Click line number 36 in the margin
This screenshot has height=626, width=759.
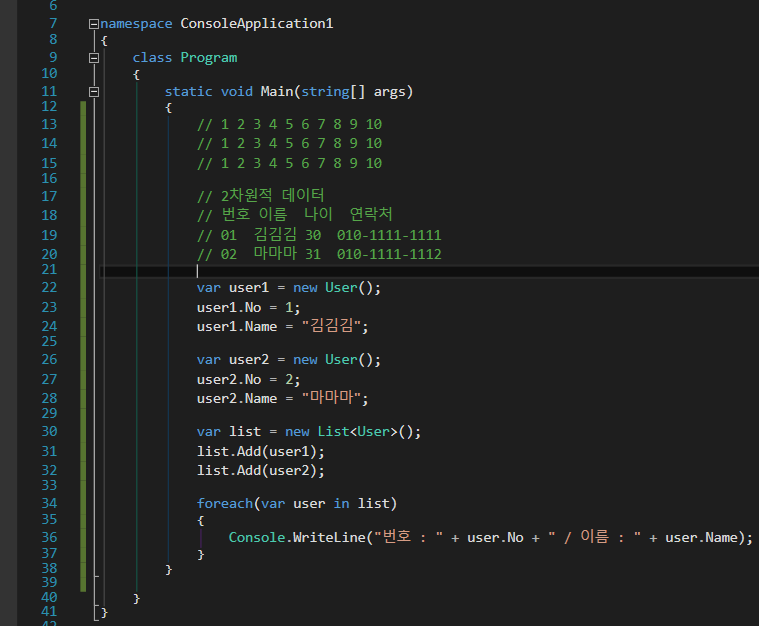click(49, 537)
